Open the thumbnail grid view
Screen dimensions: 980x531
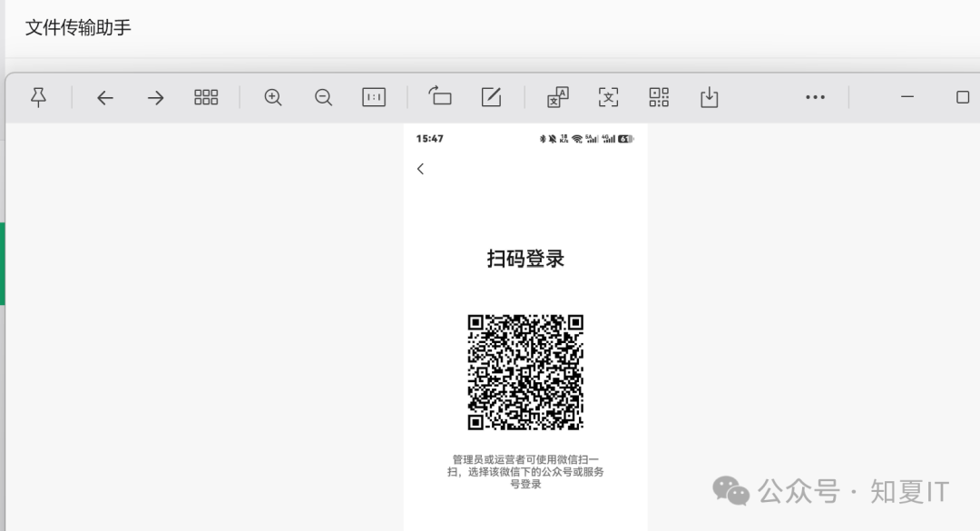click(x=206, y=97)
